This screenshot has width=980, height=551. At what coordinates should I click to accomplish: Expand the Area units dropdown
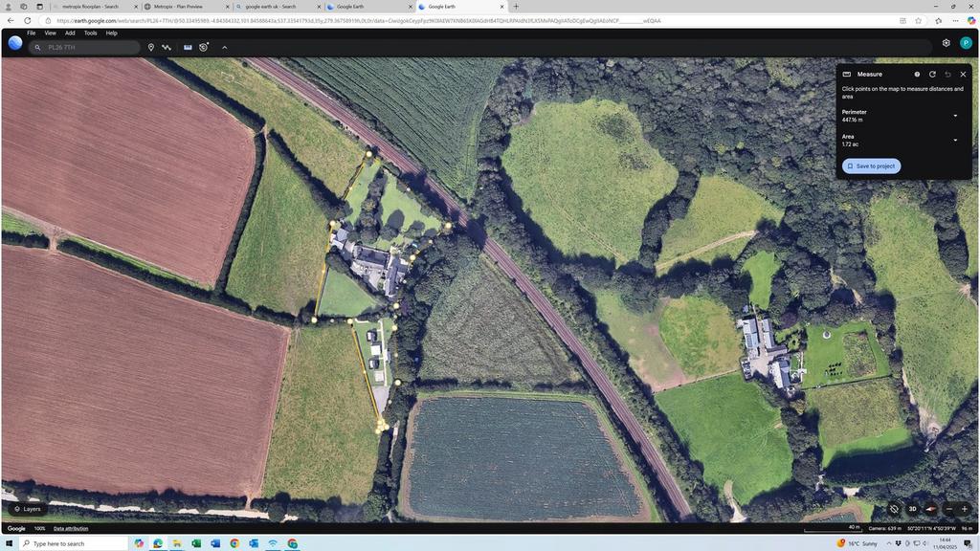955,140
